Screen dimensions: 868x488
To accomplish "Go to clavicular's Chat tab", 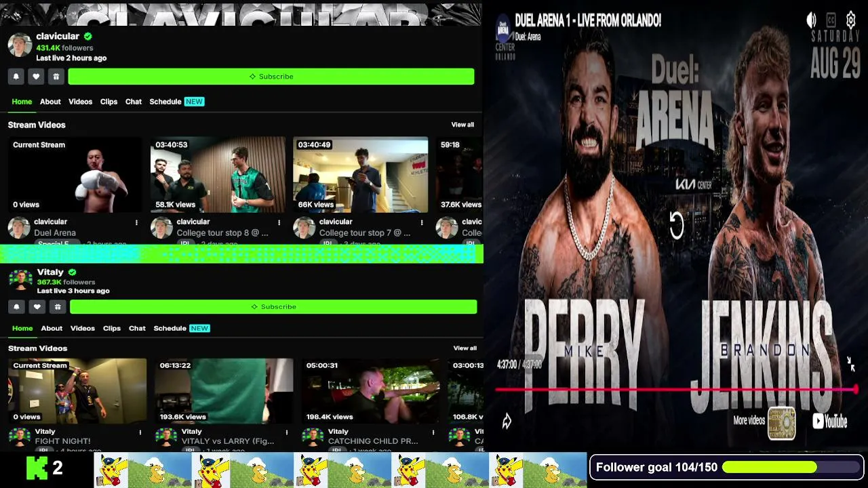I will [134, 102].
